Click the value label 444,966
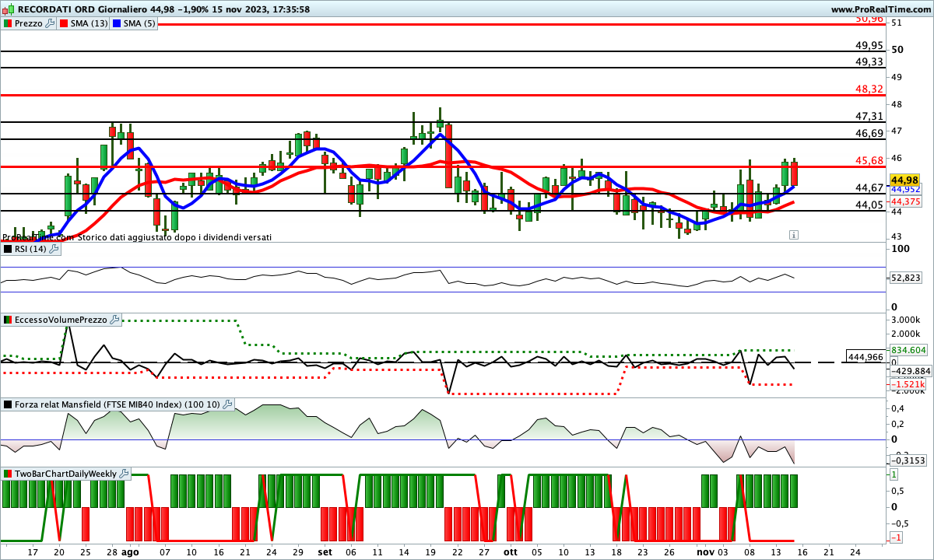This screenshot has width=934, height=560. point(866,357)
